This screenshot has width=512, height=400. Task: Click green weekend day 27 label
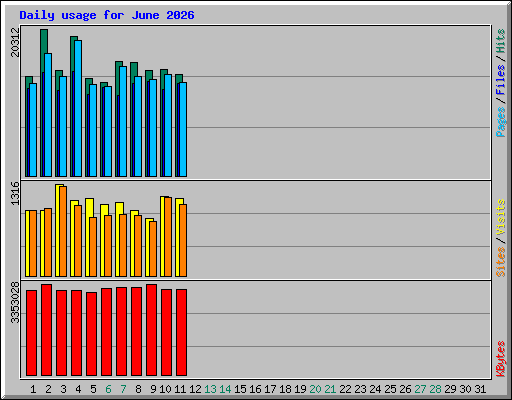click(x=420, y=389)
